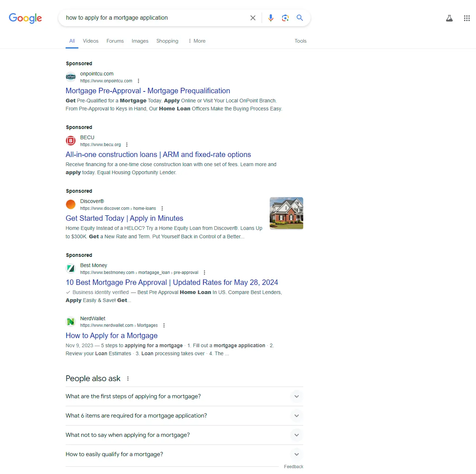The height and width of the screenshot is (474, 476).
Task: Click the Feedback link
Action: pos(294,467)
